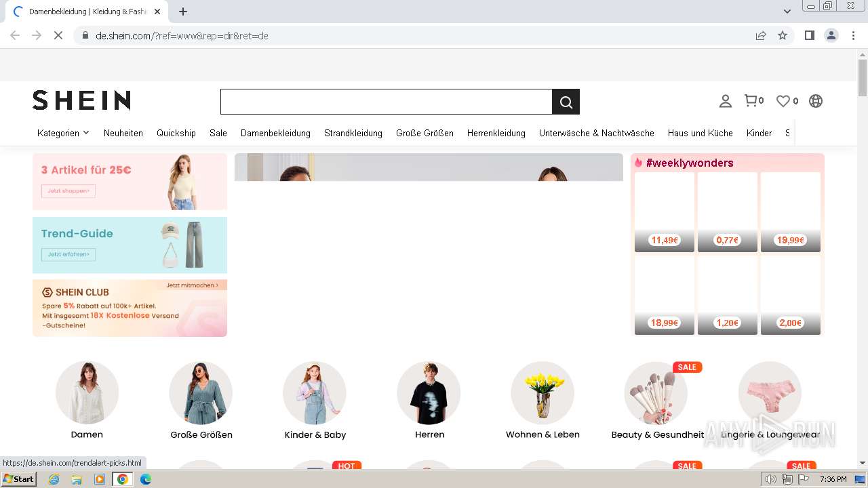
Task: Open the Damenbekleidung menu
Action: 275,133
